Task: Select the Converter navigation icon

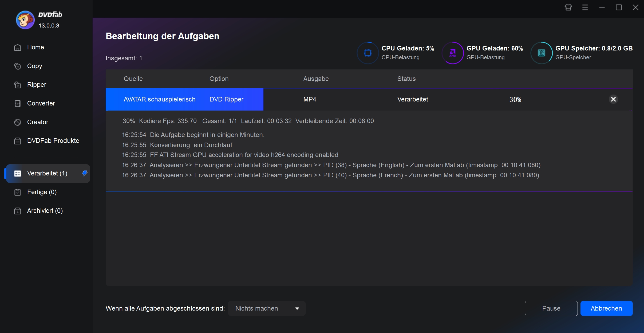Action: tap(17, 103)
